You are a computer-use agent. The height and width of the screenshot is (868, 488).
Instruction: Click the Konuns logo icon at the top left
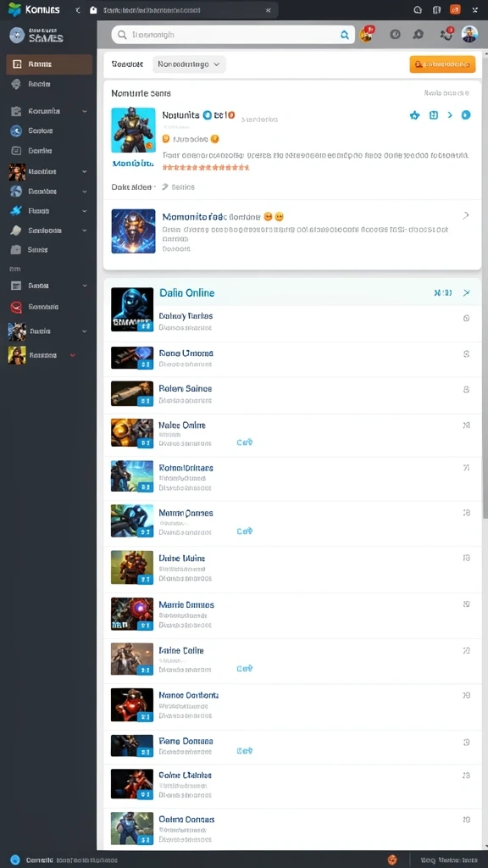click(15, 9)
